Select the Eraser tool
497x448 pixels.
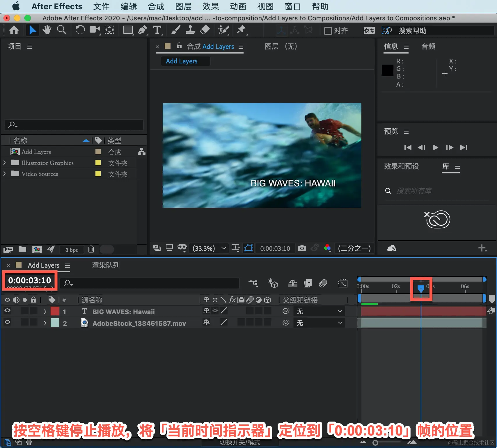pos(205,30)
